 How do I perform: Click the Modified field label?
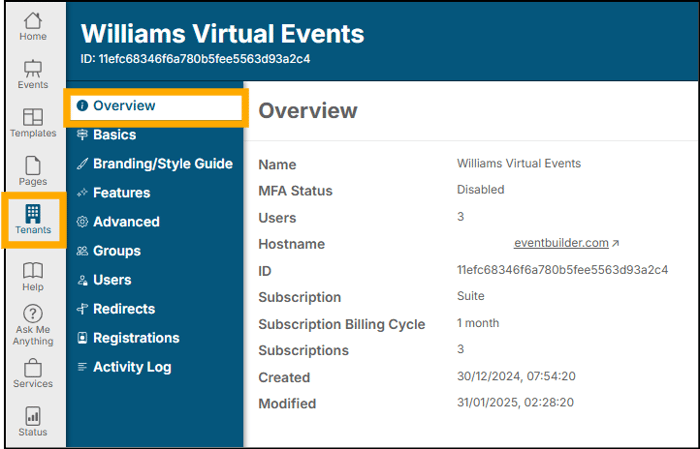coord(288,404)
